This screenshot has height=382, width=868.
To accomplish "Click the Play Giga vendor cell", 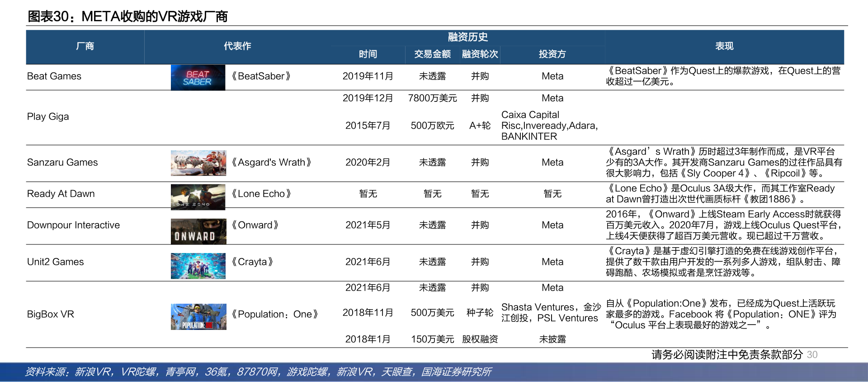I will (48, 117).
